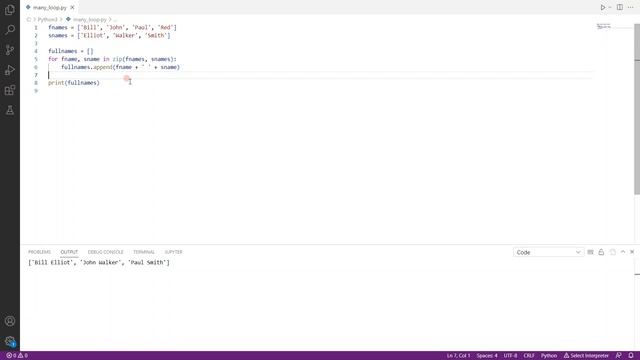
Task: Select the many_loop.py editor tab
Action: point(49,7)
